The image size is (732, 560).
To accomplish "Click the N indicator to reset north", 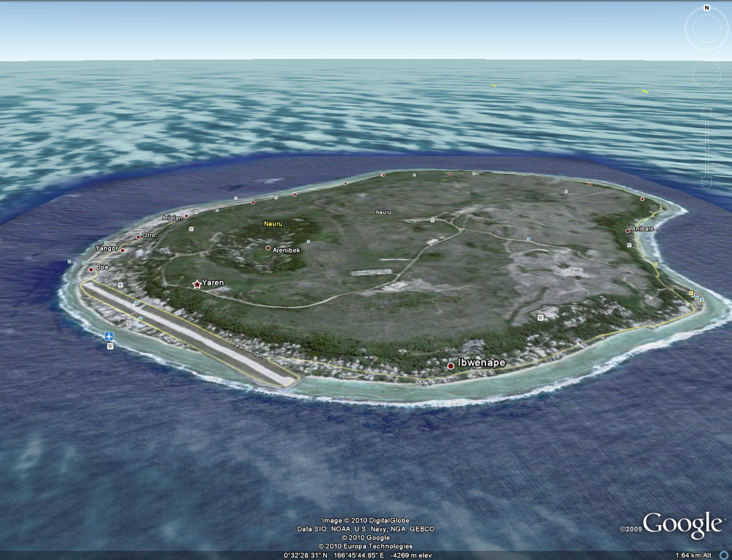I will click(707, 8).
